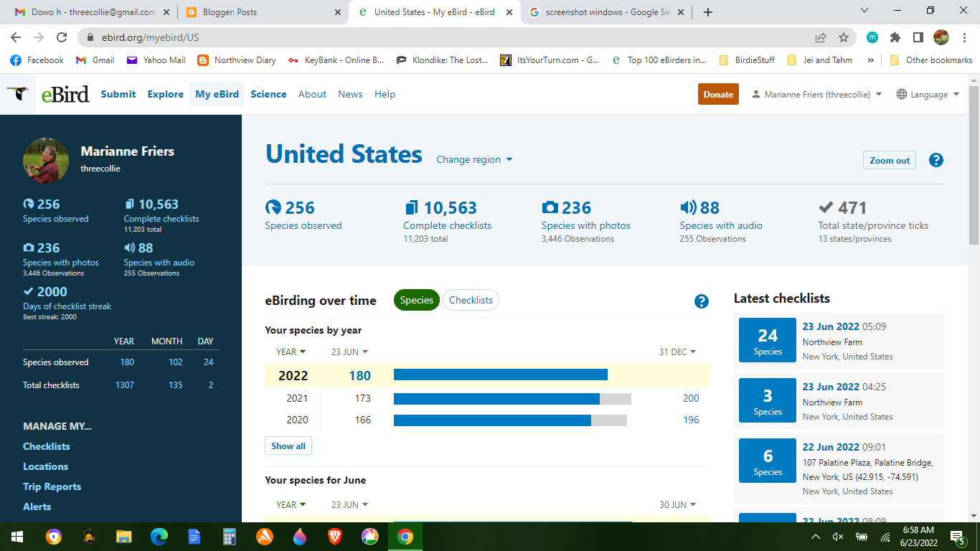This screenshot has height=551, width=980.
Task: Click the 200 total for 2021
Action: (x=691, y=398)
